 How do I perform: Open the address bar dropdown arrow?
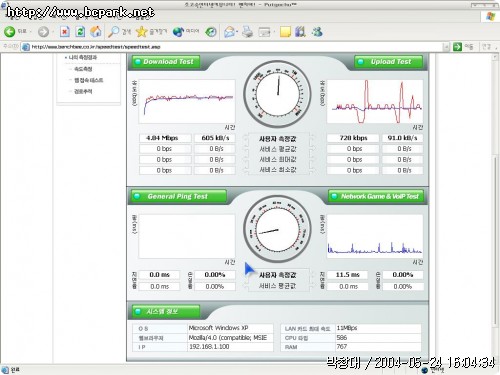(x=446, y=47)
